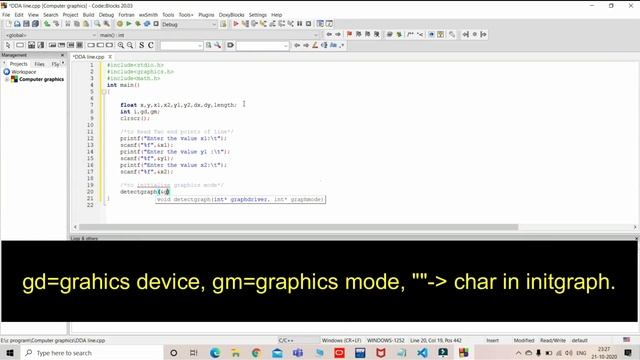This screenshot has height=360, width=640.
Task: Click the New file toolbar icon
Action: (x=8, y=24)
